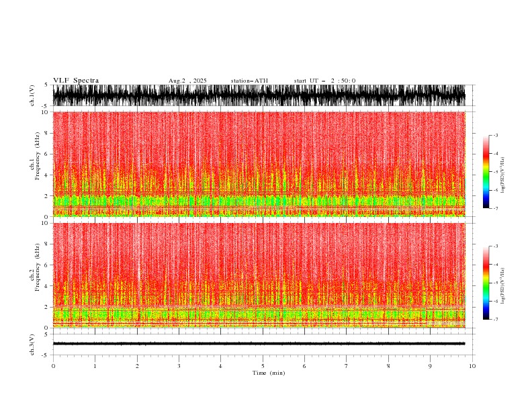The image size is (532, 411).
Task: Select the "Time (min)" axis label
Action: (x=269, y=373)
